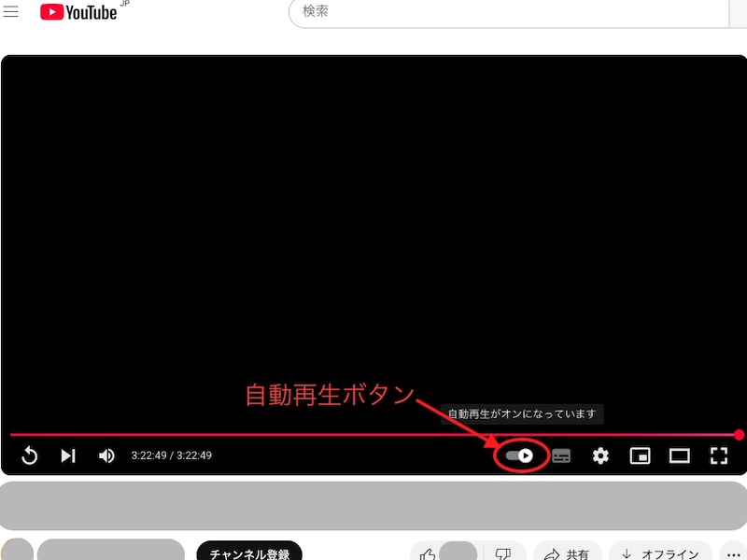Screen dimensions: 747x560
Task: Select the next video icon
Action: (x=67, y=455)
